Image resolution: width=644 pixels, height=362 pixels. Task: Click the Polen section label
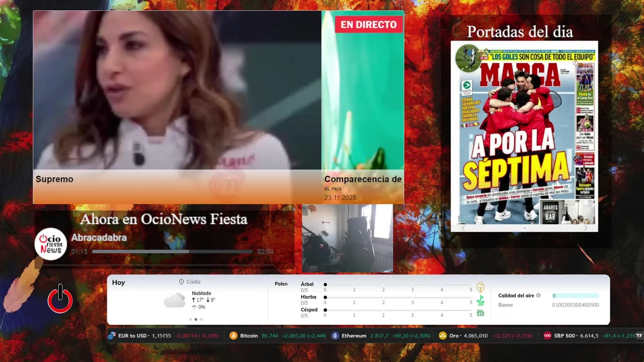[281, 284]
